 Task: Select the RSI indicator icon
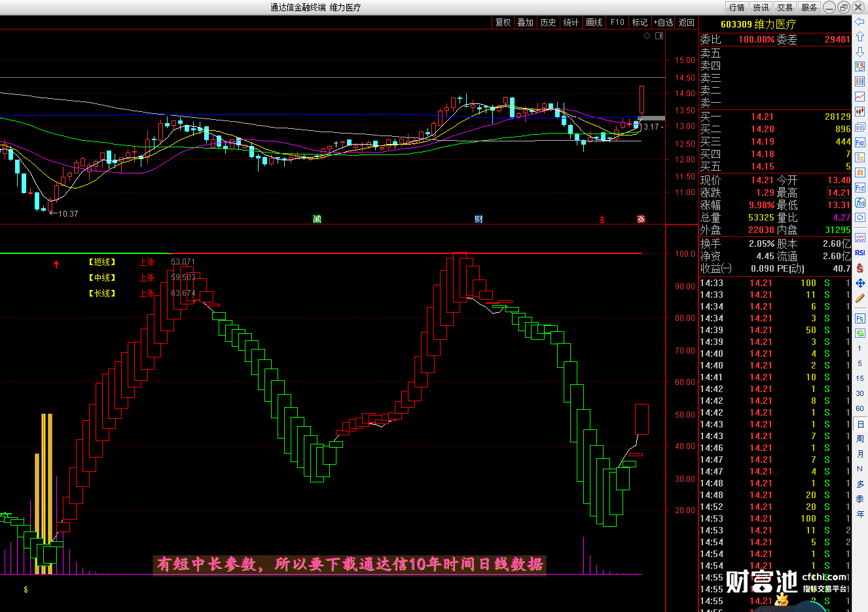(860, 253)
